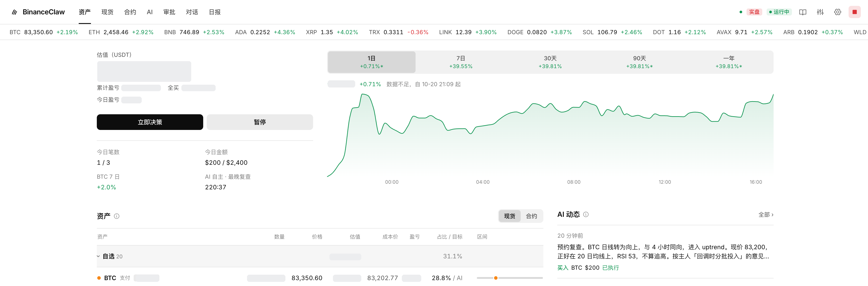Select the 7日 chart range

[x=461, y=62]
